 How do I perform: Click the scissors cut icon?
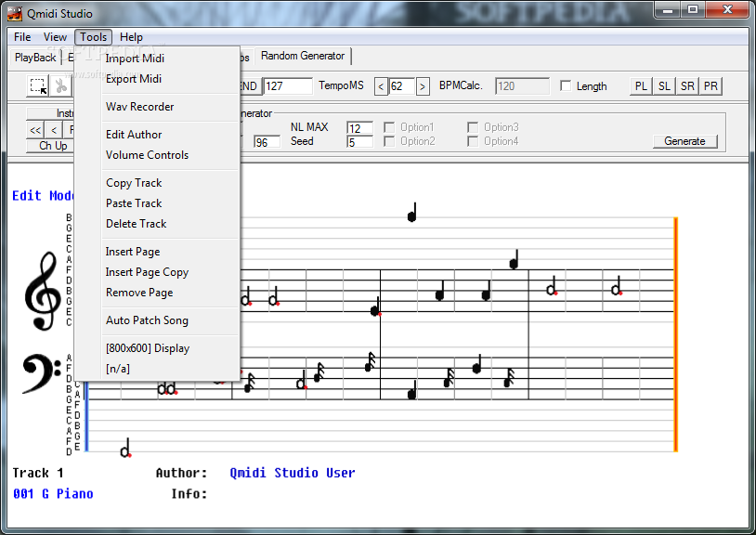60,85
